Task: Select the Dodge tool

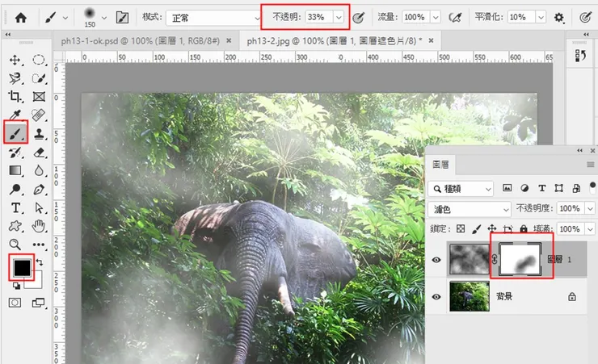Action: pos(15,189)
